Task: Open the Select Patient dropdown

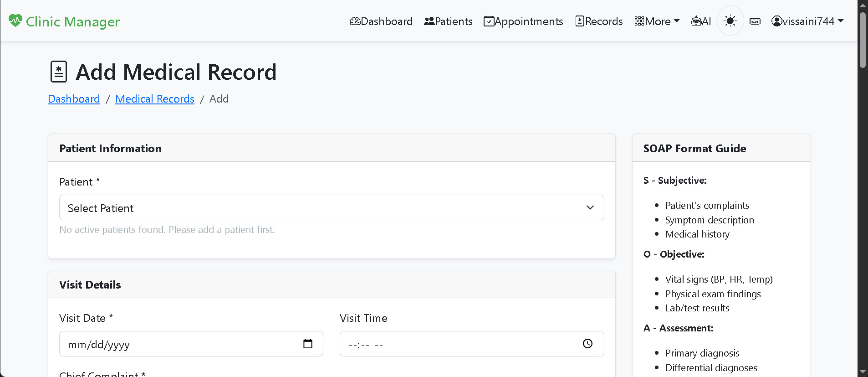Action: pos(332,207)
